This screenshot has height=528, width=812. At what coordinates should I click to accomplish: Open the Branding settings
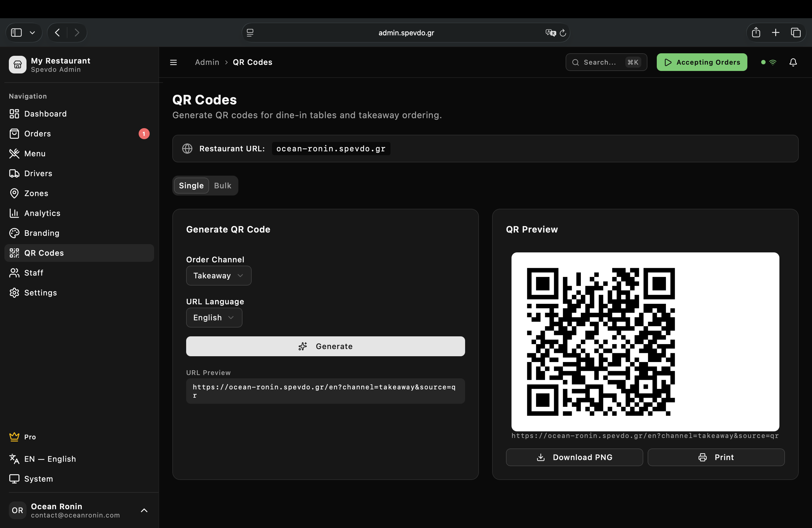coord(42,233)
